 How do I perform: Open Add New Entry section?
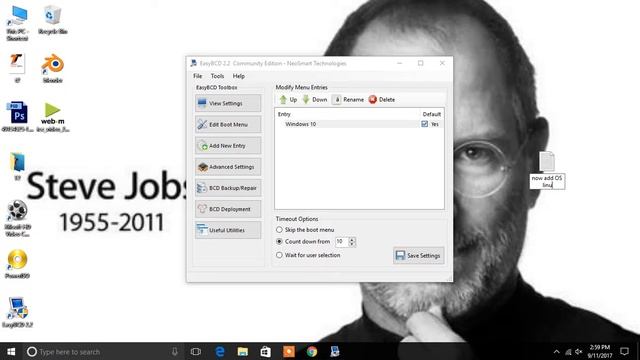(x=228, y=146)
